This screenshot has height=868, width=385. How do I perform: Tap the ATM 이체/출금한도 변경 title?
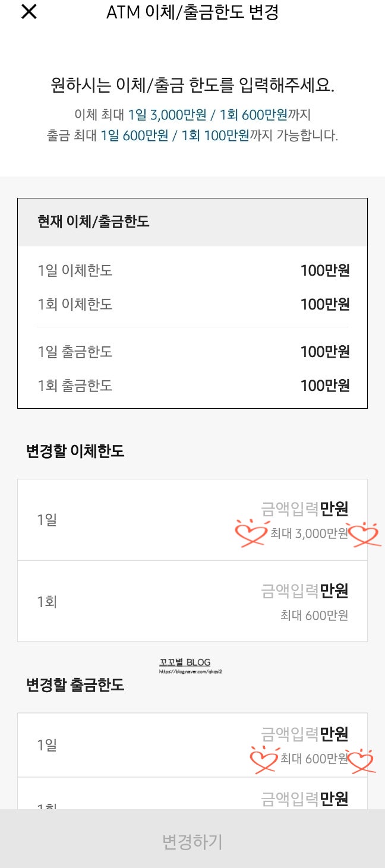[x=192, y=12]
